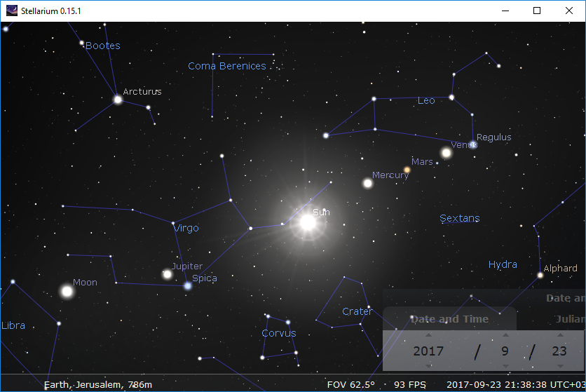Select the star Arcturus in Bootes
The image size is (586, 392).
(118, 100)
